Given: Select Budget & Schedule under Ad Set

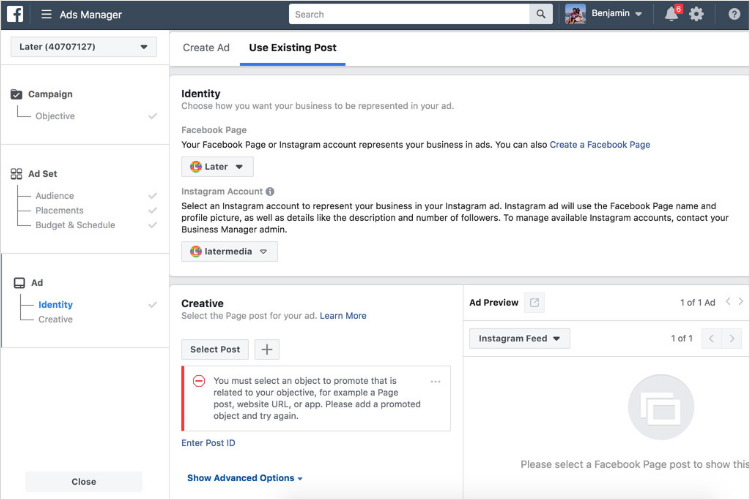Looking at the screenshot, I should pos(75,225).
